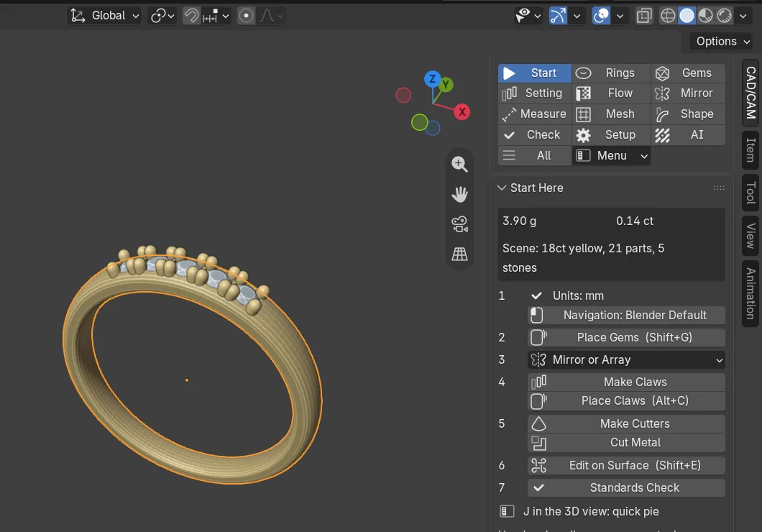Click the green Y axis on gizmo
The image size is (762, 532).
pyautogui.click(x=446, y=85)
